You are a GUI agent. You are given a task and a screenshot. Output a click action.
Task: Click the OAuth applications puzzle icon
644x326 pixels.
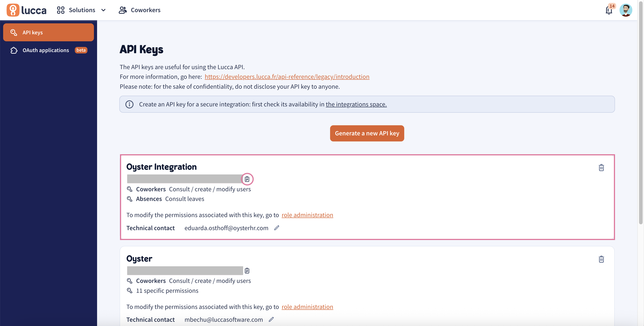(14, 50)
